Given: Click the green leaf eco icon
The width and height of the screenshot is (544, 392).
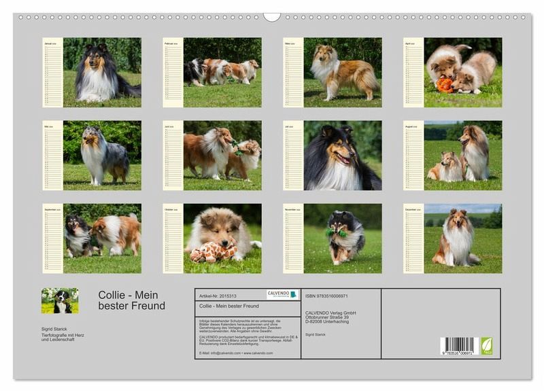Looking at the screenshot, I should click(487, 346).
